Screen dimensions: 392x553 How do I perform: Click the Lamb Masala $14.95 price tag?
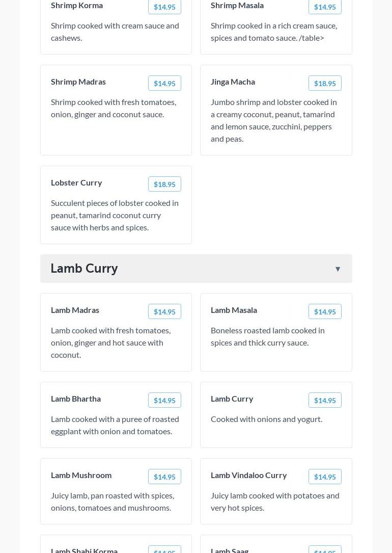325,312
